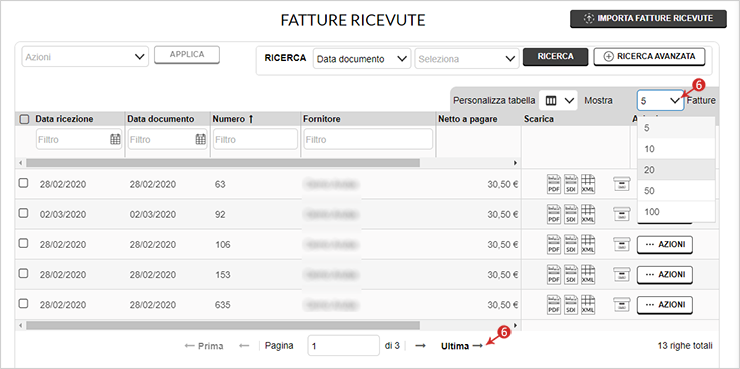
Task: Download SDI file for invoice 106
Action: tap(571, 244)
